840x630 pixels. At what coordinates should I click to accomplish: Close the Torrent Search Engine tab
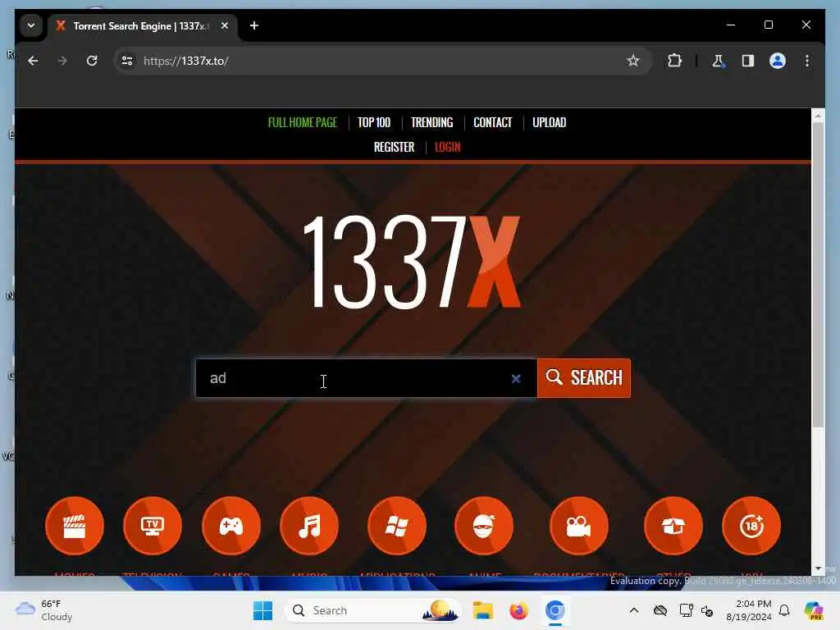225,25
